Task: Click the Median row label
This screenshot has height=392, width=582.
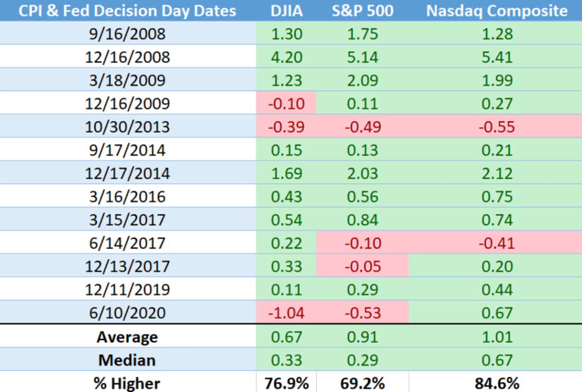Action: [x=127, y=360]
